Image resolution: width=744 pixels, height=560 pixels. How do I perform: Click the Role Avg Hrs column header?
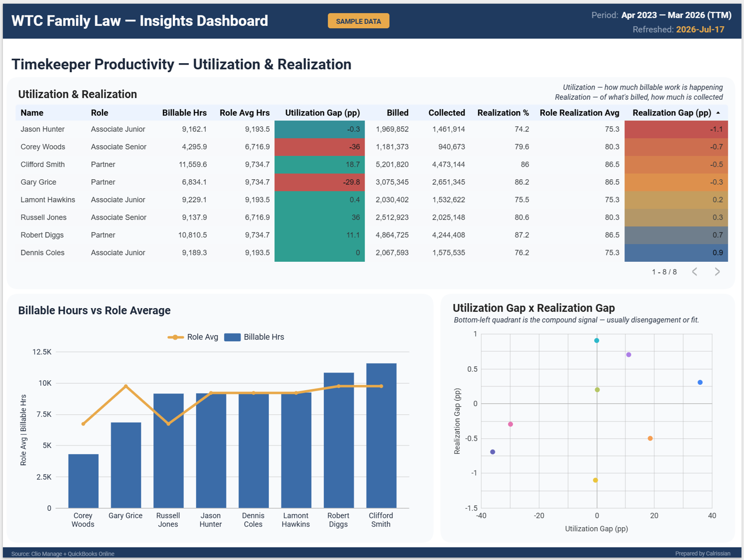click(x=245, y=113)
